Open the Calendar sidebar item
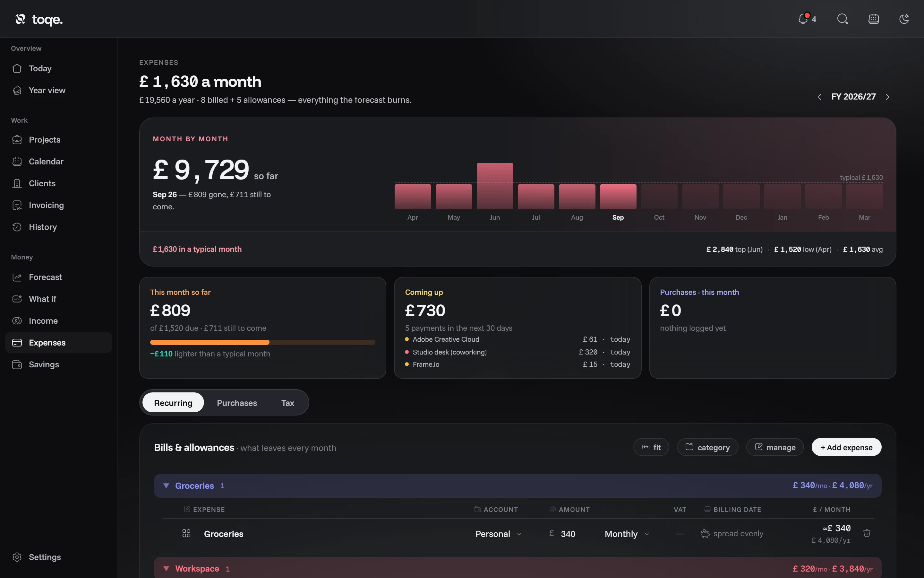 point(58,162)
